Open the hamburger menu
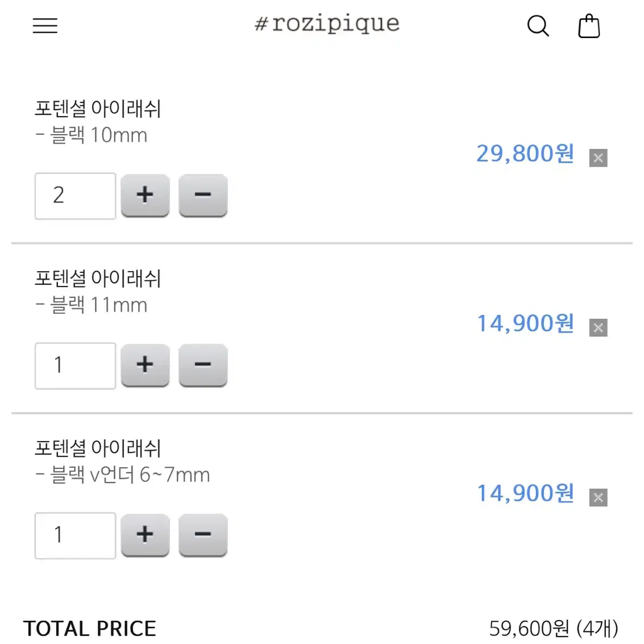The image size is (644, 644). [45, 26]
